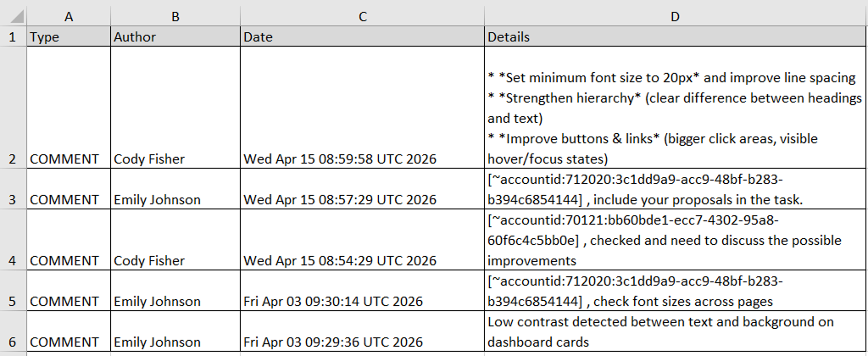Select column D header

pyautogui.click(x=676, y=17)
